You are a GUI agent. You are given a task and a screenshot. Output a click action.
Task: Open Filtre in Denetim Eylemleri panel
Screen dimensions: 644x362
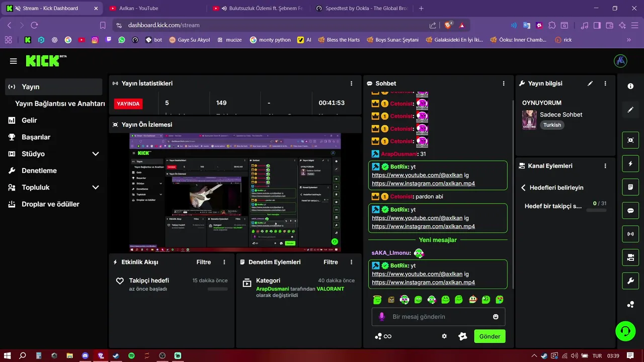(x=331, y=262)
